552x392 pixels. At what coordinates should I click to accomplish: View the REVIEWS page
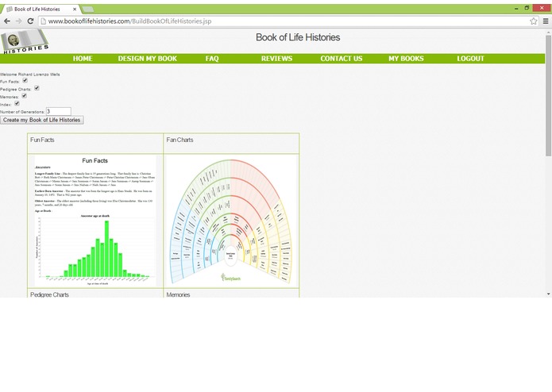[276, 59]
